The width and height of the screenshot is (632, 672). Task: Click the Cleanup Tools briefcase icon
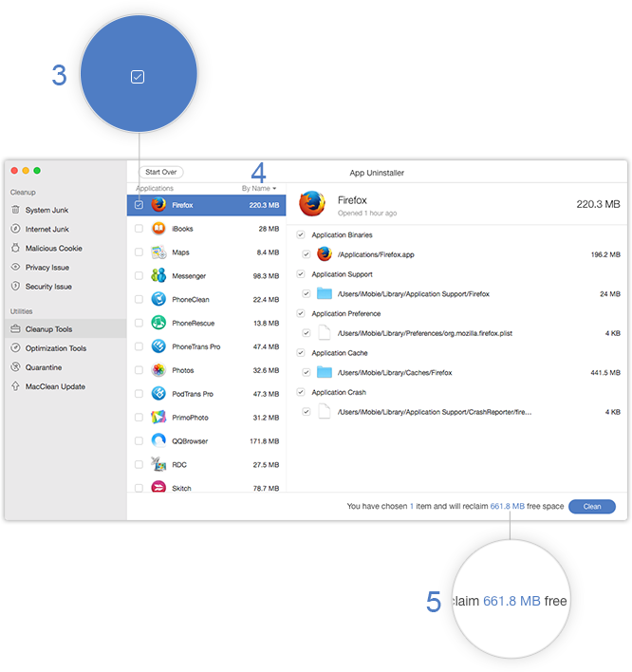point(15,328)
